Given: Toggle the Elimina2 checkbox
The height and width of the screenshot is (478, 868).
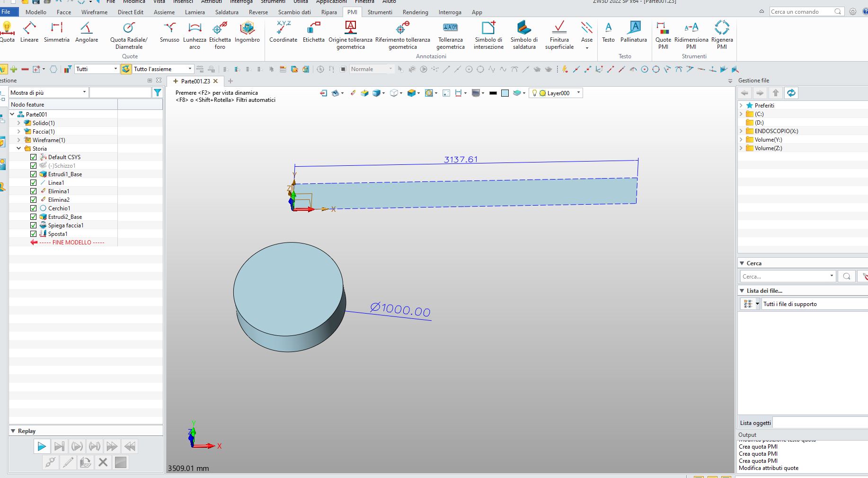Looking at the screenshot, I should tap(33, 200).
